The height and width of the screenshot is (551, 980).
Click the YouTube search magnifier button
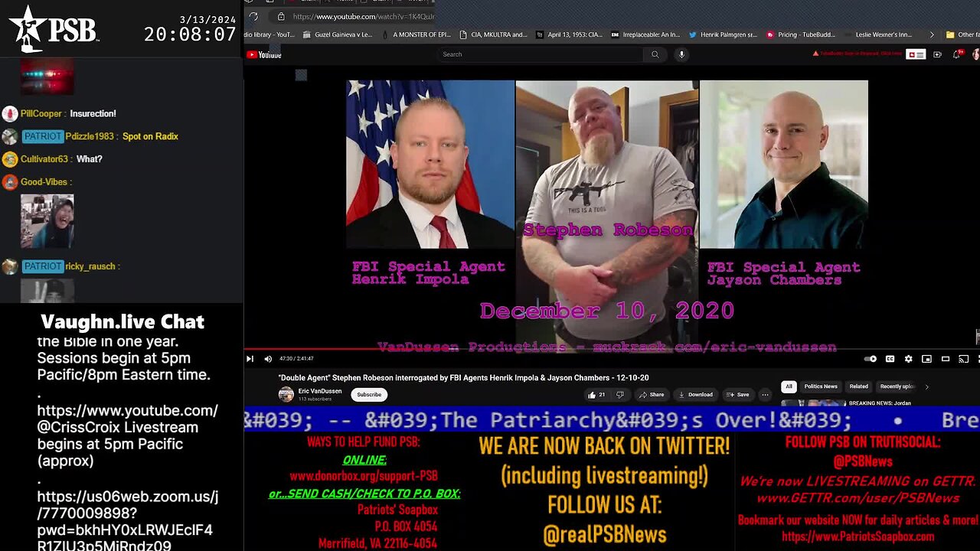point(655,54)
